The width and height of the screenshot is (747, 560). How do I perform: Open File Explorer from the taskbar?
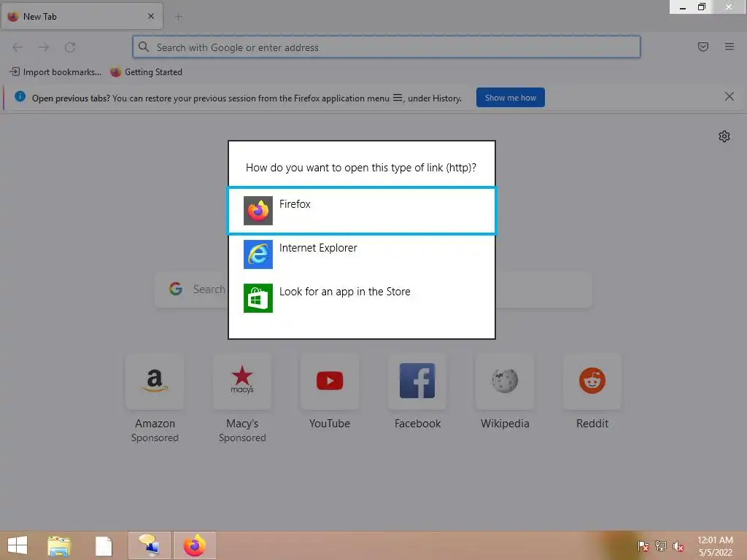pyautogui.click(x=60, y=545)
